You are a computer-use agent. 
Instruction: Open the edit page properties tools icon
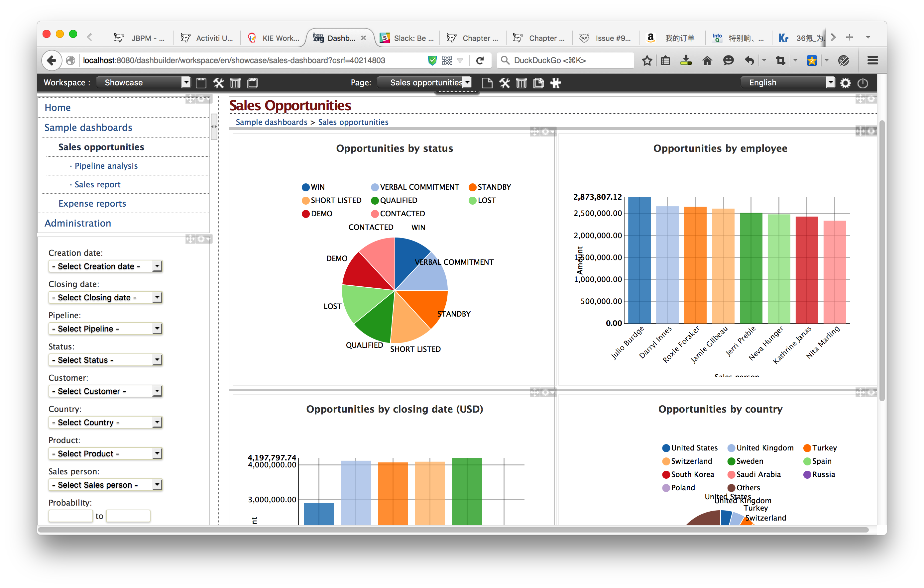505,83
